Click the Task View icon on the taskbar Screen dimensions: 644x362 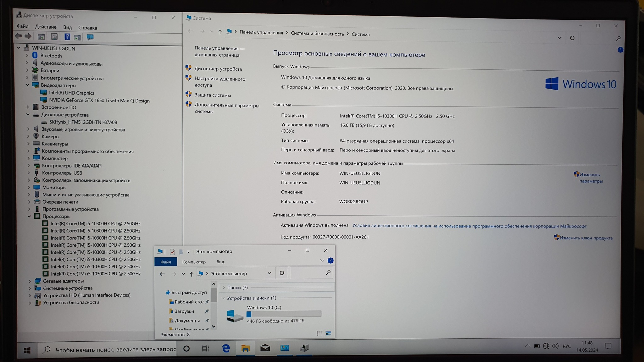click(x=206, y=348)
